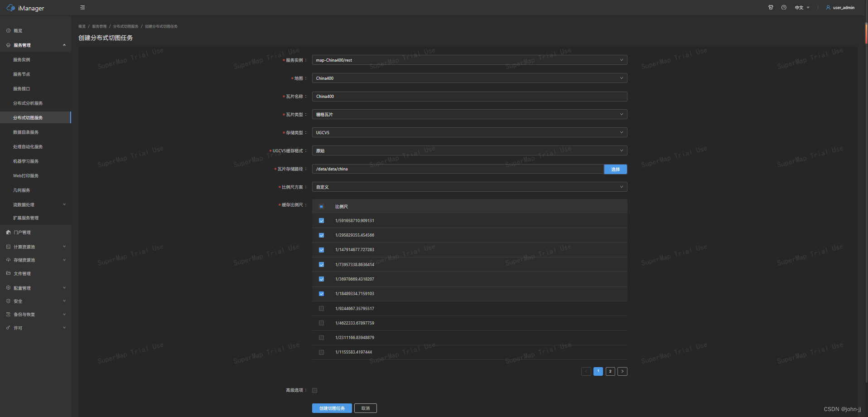
Task: Expand the 备份与恢复 menu arrow
Action: 64,314
